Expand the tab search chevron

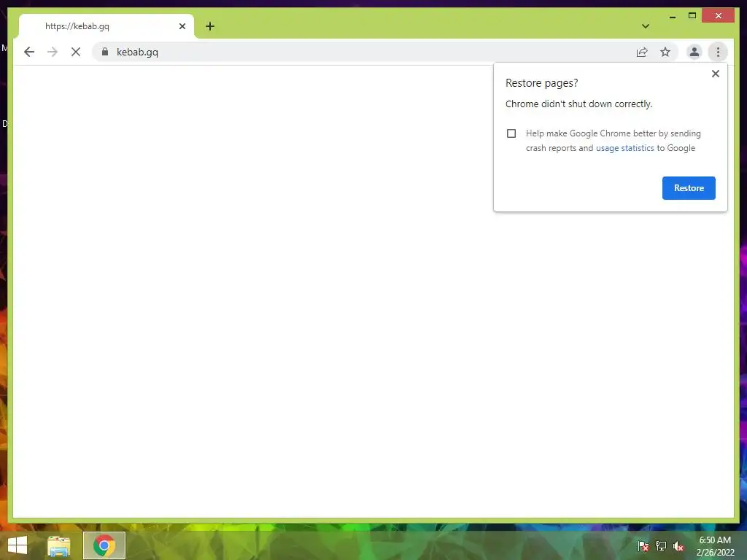tap(646, 26)
